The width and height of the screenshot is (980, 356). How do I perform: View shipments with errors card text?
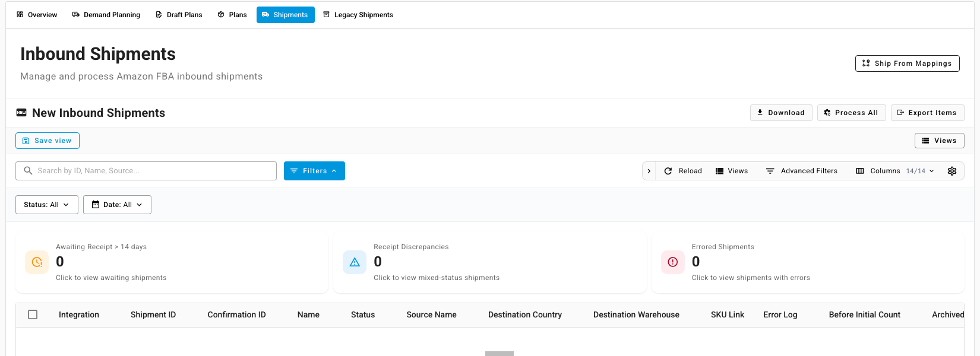click(x=751, y=278)
